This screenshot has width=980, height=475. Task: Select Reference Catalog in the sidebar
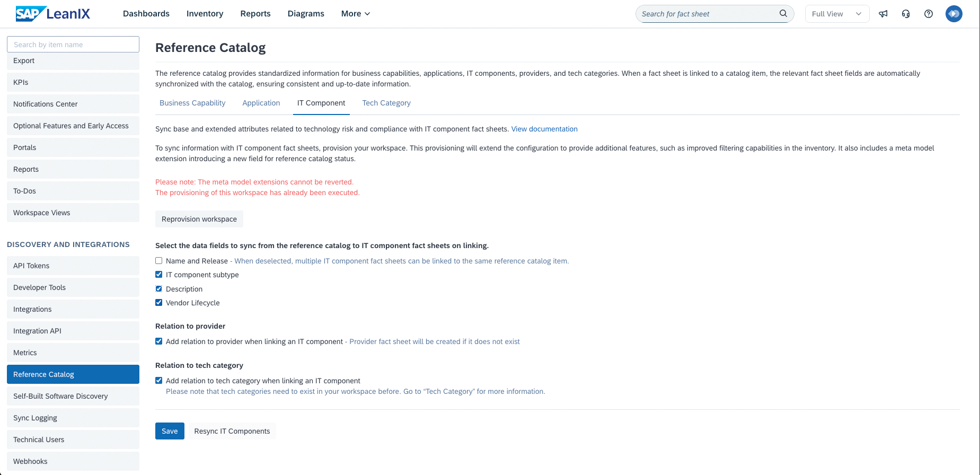pos(73,374)
